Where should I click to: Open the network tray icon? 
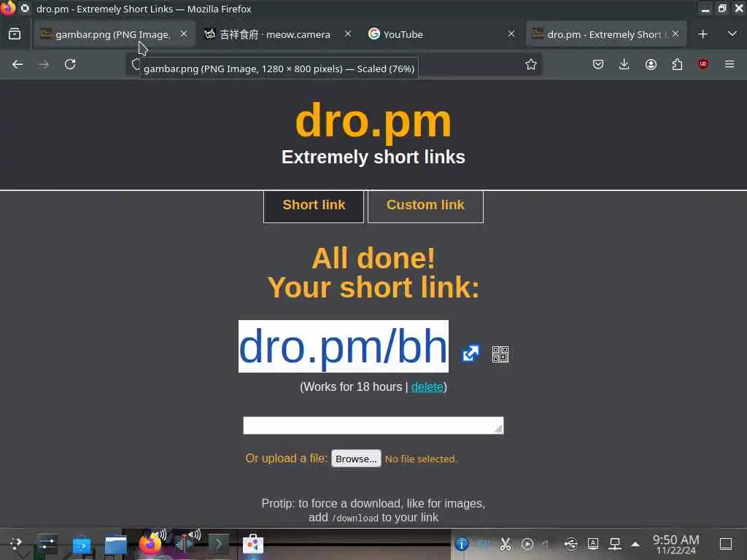click(x=615, y=544)
